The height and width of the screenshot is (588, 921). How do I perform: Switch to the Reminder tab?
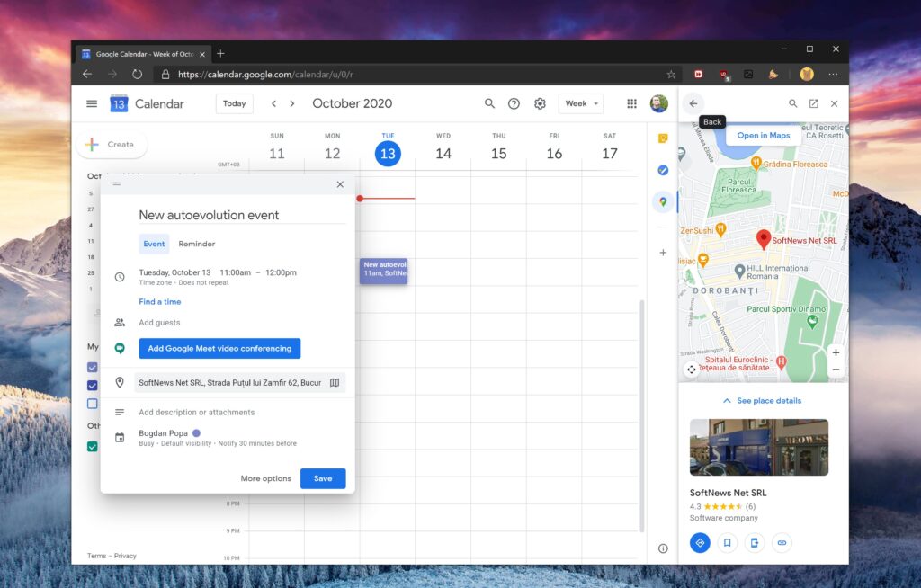click(x=196, y=244)
